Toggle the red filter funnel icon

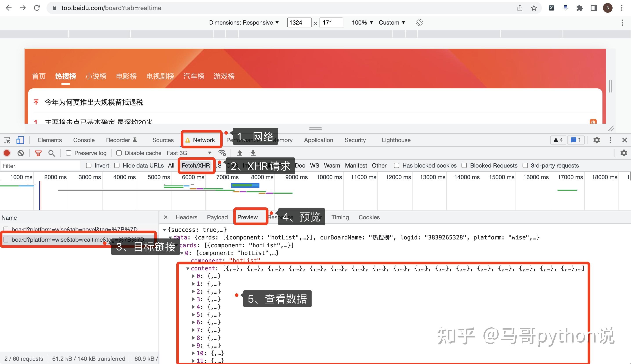click(38, 153)
